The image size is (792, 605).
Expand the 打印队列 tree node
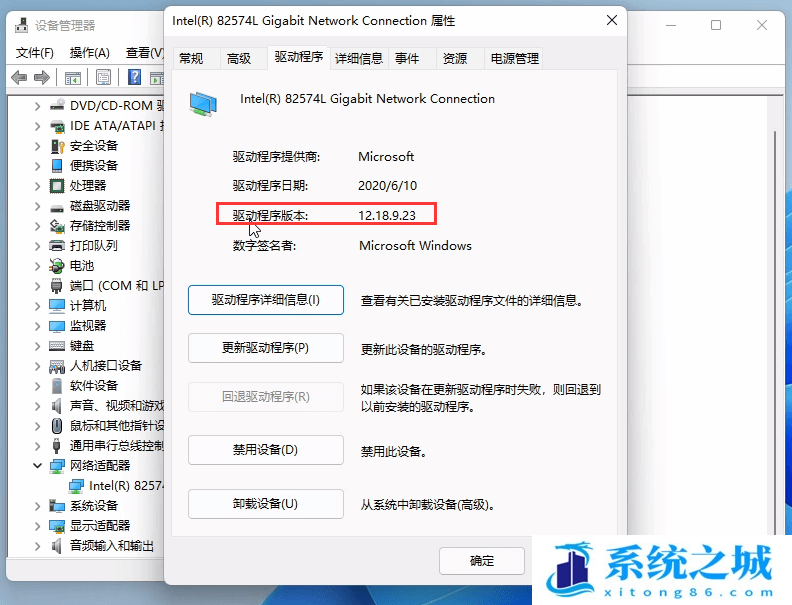pos(37,246)
